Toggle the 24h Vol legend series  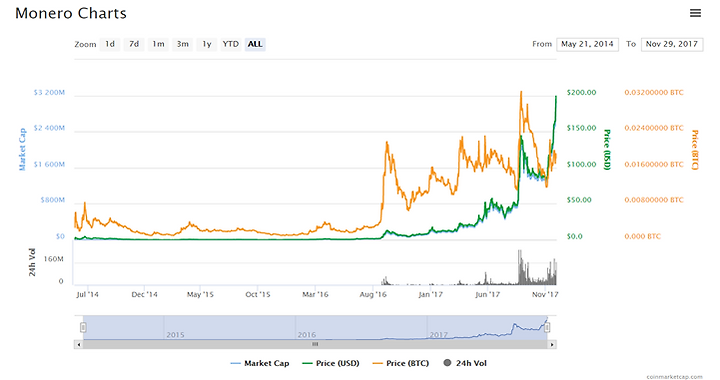click(x=465, y=363)
